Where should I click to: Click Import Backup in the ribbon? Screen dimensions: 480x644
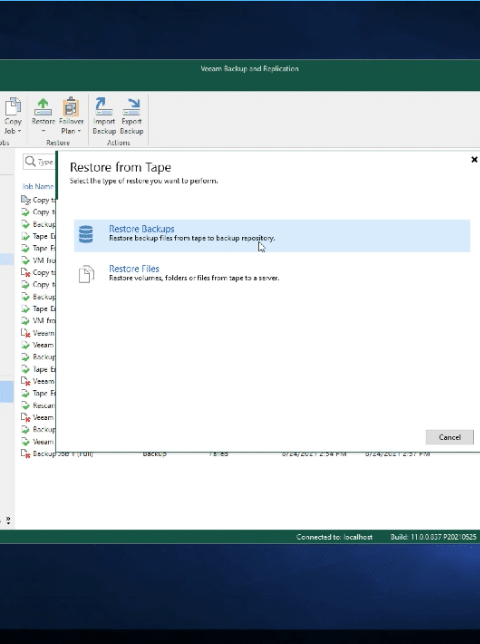pos(104,116)
